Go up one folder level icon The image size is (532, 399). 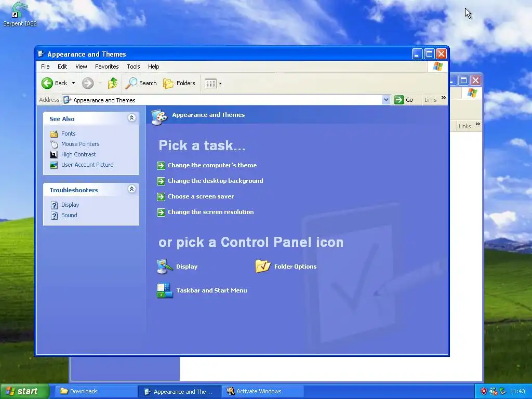point(113,83)
